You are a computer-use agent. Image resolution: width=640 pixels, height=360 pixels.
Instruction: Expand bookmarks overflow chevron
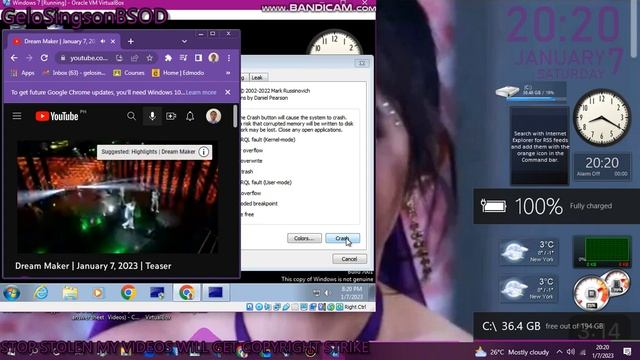coord(228,73)
